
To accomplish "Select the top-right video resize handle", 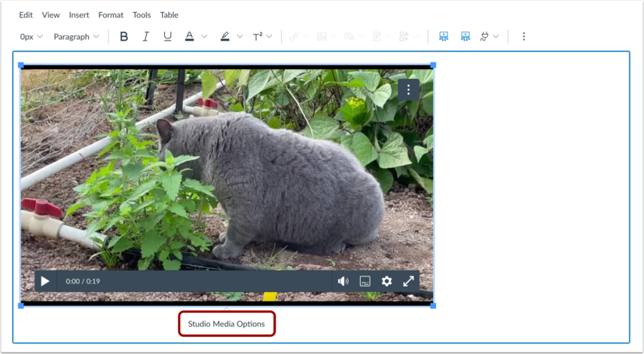I will 433,66.
